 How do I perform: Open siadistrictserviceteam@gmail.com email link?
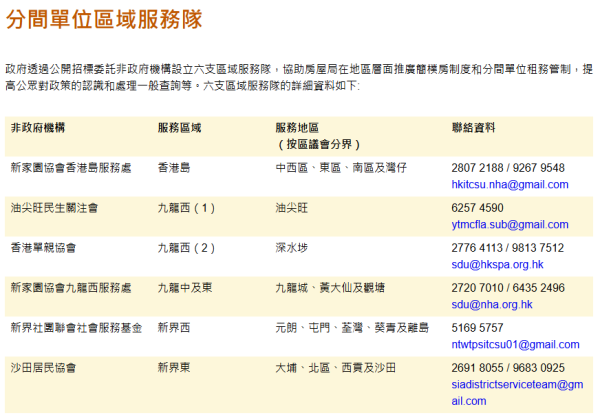coord(517,393)
